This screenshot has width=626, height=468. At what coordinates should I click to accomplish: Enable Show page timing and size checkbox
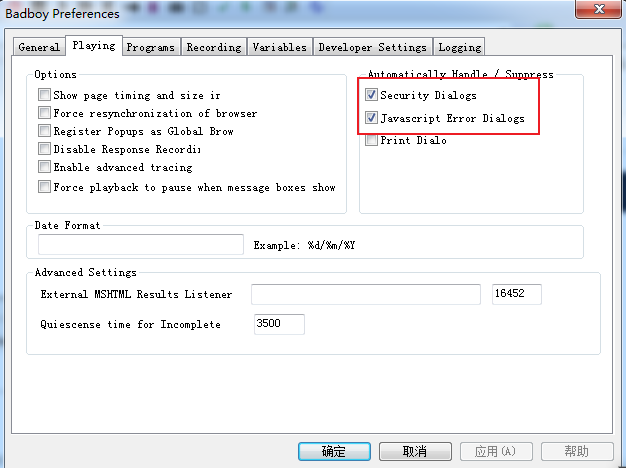click(44, 95)
